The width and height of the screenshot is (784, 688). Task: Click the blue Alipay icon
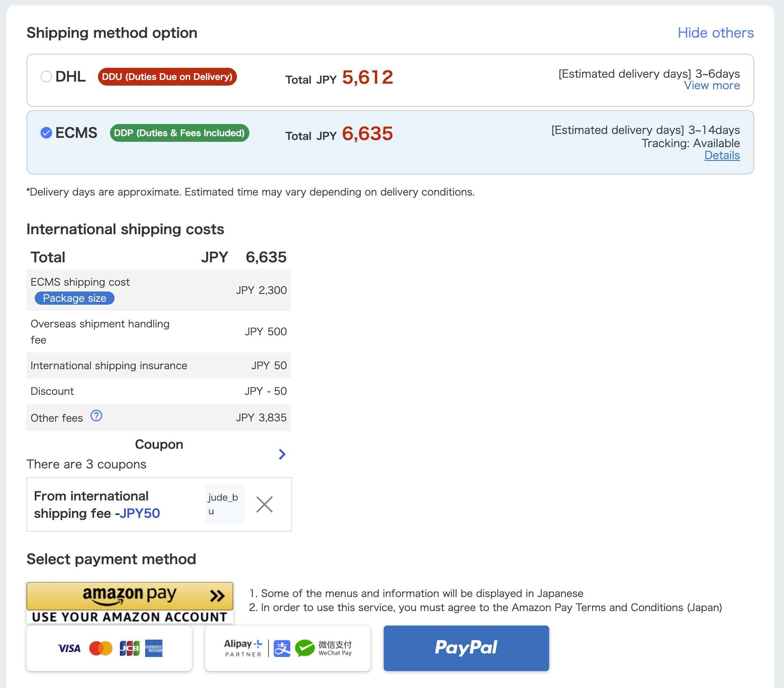(x=282, y=648)
